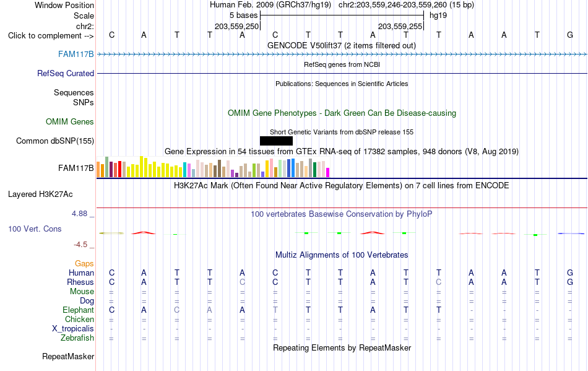Select the OMIM Genes track label
This screenshot has width=588, height=371.
[69, 122]
